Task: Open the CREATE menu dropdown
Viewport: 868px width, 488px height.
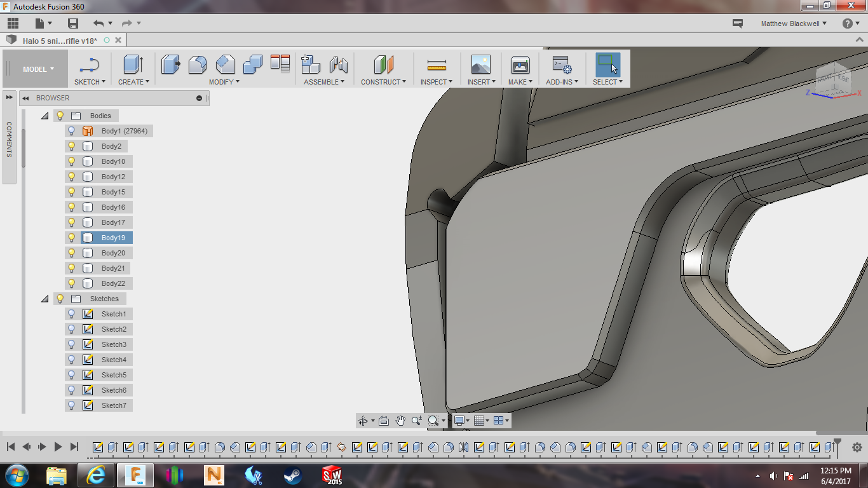Action: coord(133,82)
